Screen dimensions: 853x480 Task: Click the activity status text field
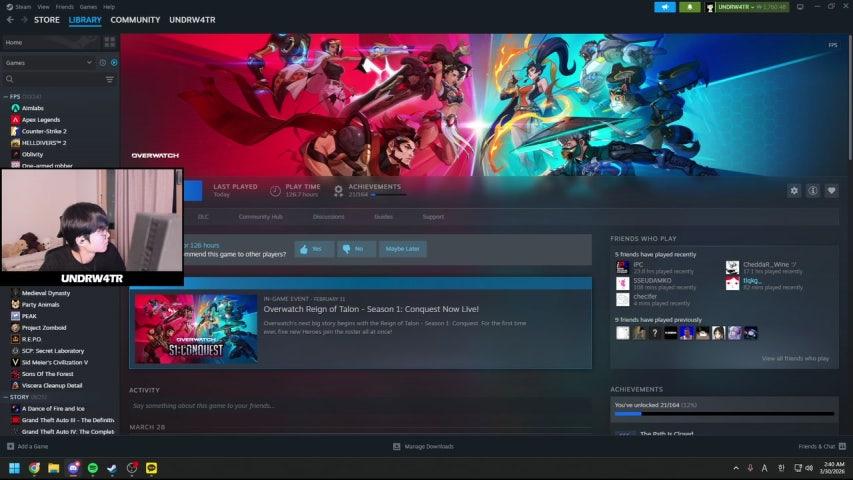(360, 405)
